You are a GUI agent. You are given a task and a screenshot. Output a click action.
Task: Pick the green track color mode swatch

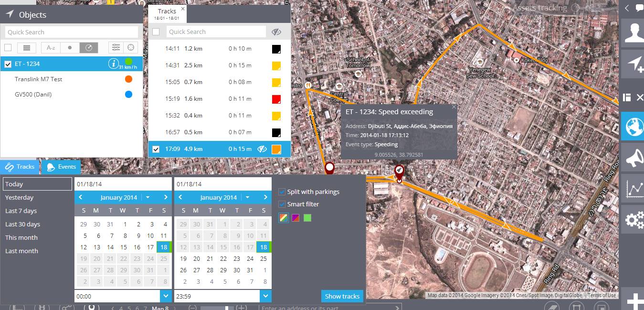(x=307, y=218)
